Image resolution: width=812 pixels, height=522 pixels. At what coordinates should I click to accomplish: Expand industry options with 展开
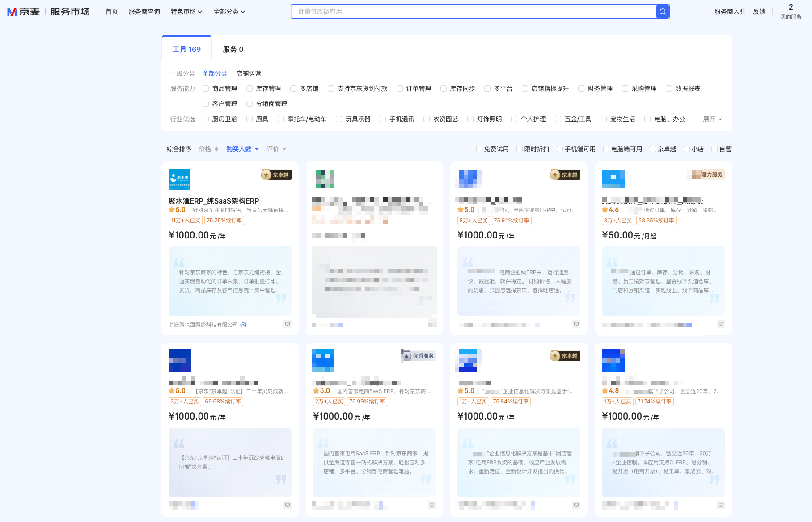click(712, 119)
